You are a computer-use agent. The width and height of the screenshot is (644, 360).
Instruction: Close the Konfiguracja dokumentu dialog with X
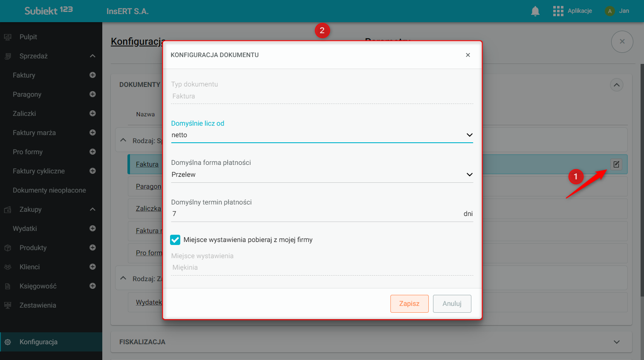pos(468,55)
